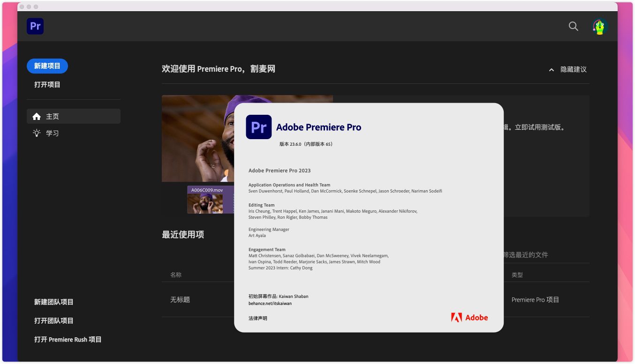Select the 学习 learn tab
Viewport: 635px width, 364px height.
(x=53, y=133)
